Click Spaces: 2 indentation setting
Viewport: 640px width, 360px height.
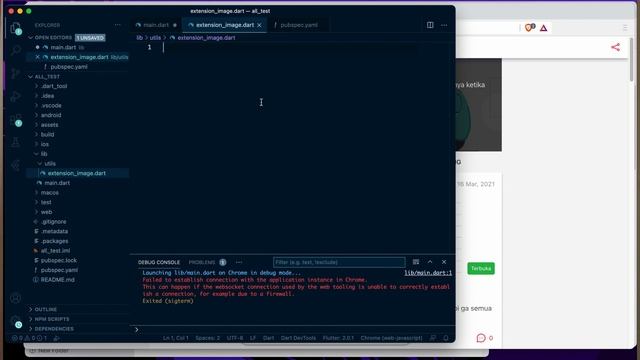(x=207, y=338)
